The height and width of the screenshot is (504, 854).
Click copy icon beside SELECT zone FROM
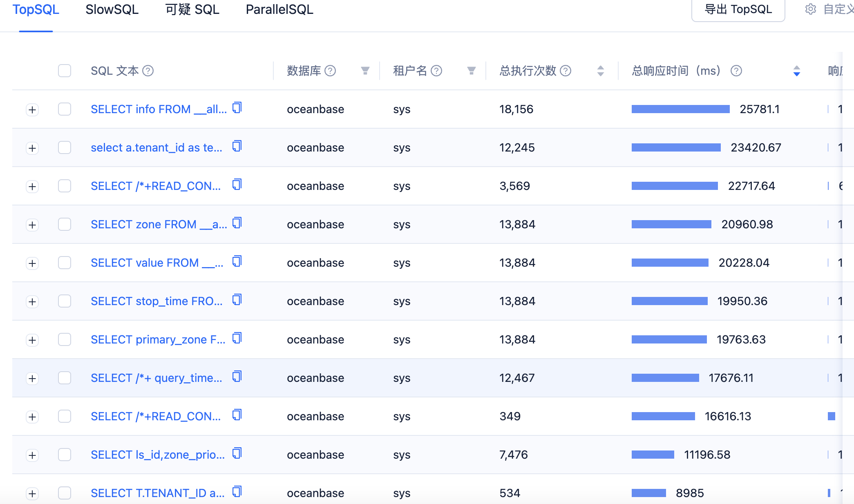coord(237,223)
